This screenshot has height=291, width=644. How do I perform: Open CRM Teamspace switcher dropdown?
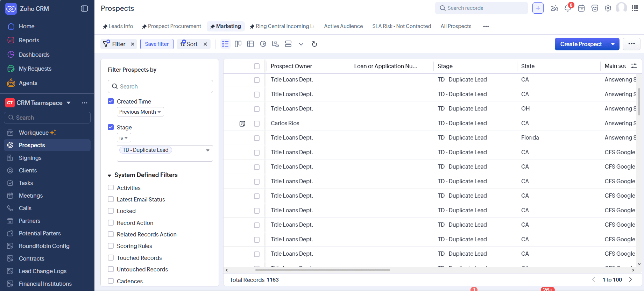point(69,103)
